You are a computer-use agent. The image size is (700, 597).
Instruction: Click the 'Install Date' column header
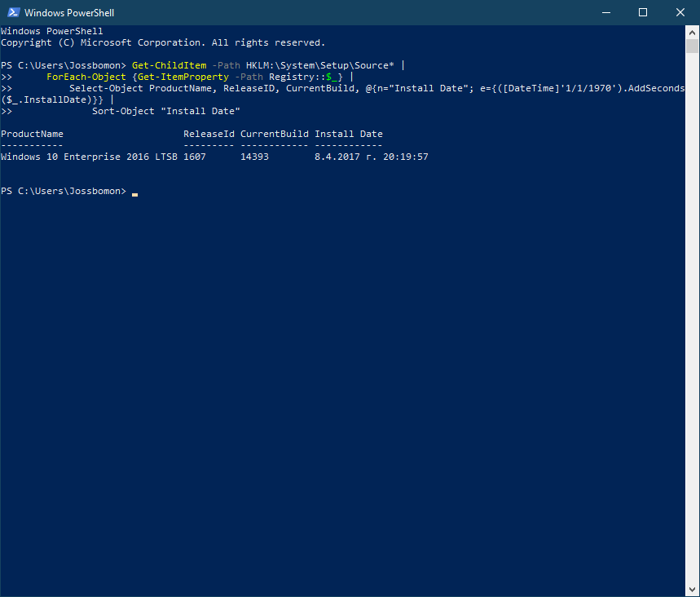tap(349, 134)
